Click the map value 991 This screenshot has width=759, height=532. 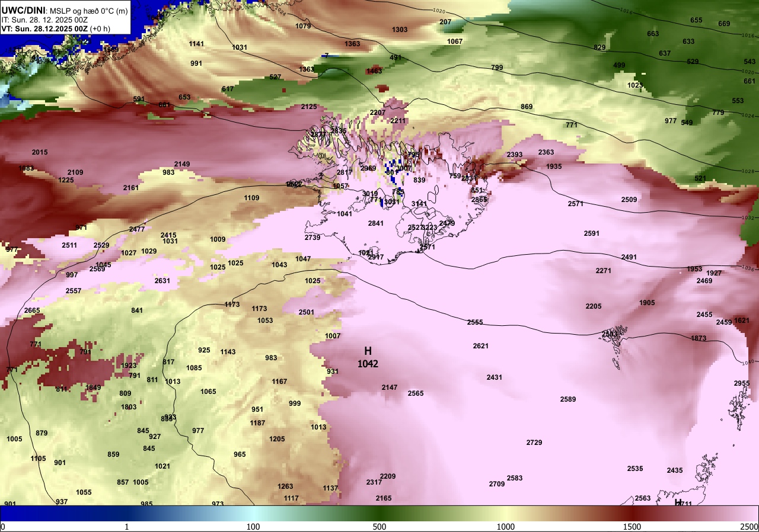[x=196, y=63]
